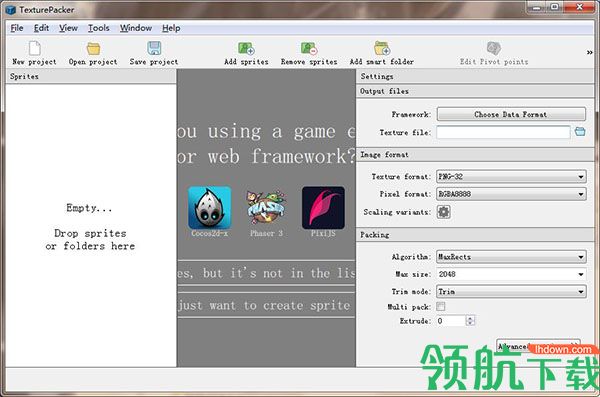The image size is (600, 397).
Task: Click the Extrude value field
Action: coord(451,321)
